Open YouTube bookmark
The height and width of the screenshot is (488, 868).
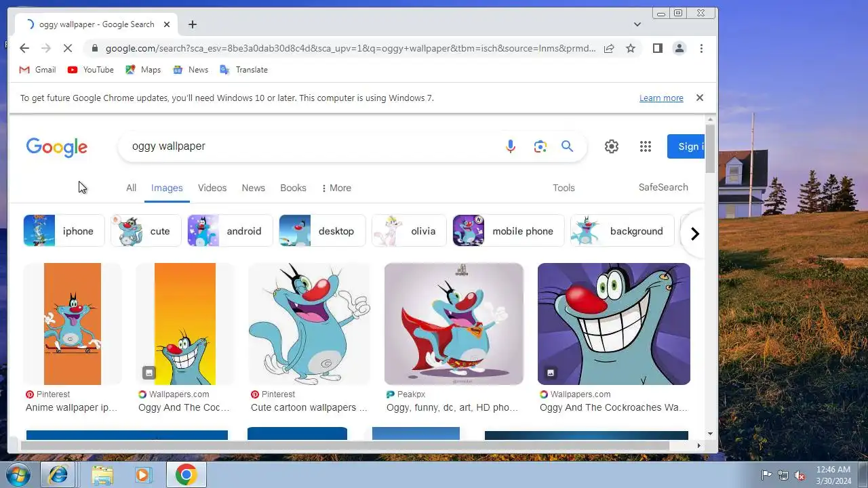(x=91, y=70)
